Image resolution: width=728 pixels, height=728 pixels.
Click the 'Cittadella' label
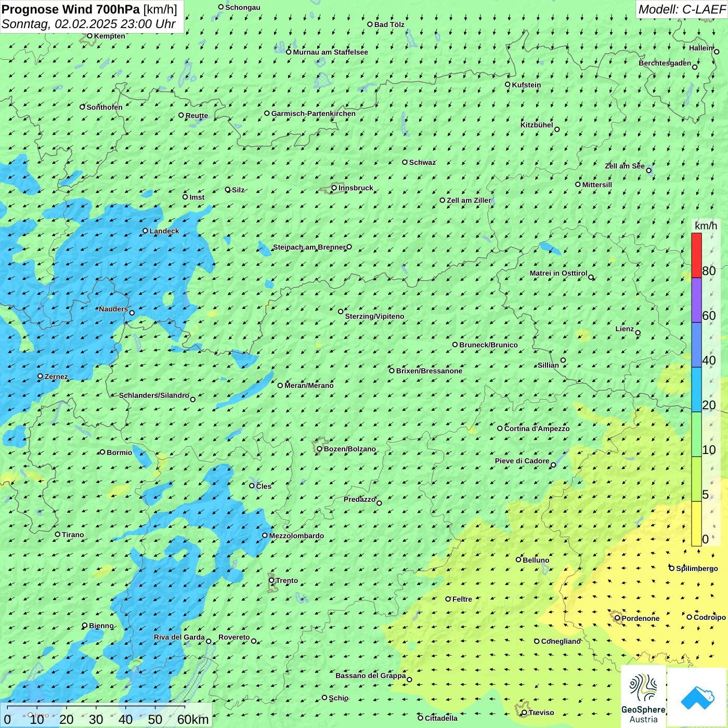click(x=441, y=718)
